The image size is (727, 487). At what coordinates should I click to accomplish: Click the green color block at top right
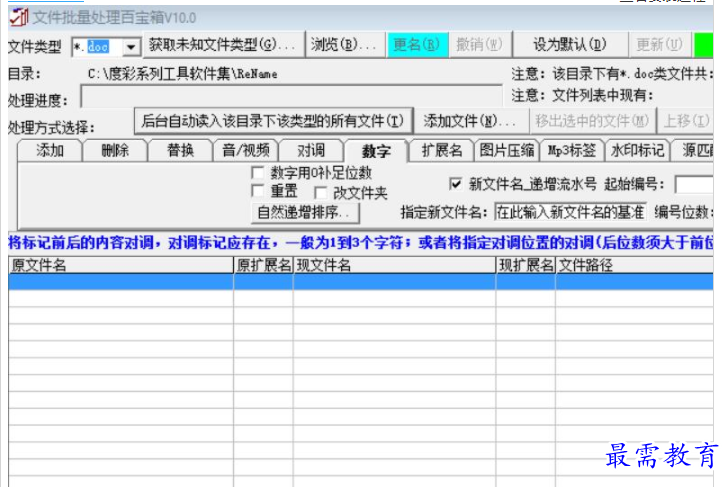(703, 45)
